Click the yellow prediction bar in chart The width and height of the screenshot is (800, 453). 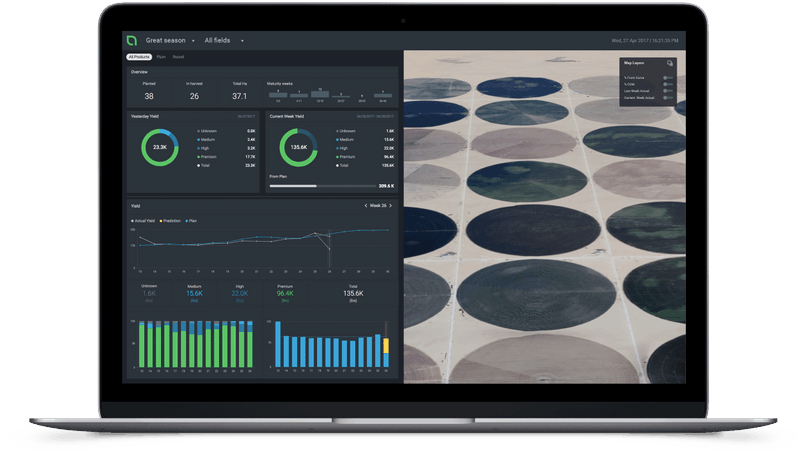click(386, 346)
